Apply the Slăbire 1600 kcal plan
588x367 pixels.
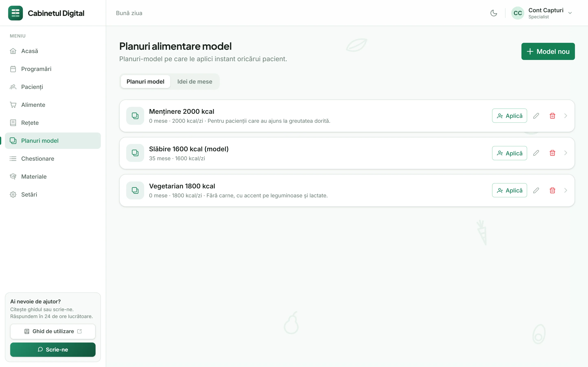tap(509, 153)
